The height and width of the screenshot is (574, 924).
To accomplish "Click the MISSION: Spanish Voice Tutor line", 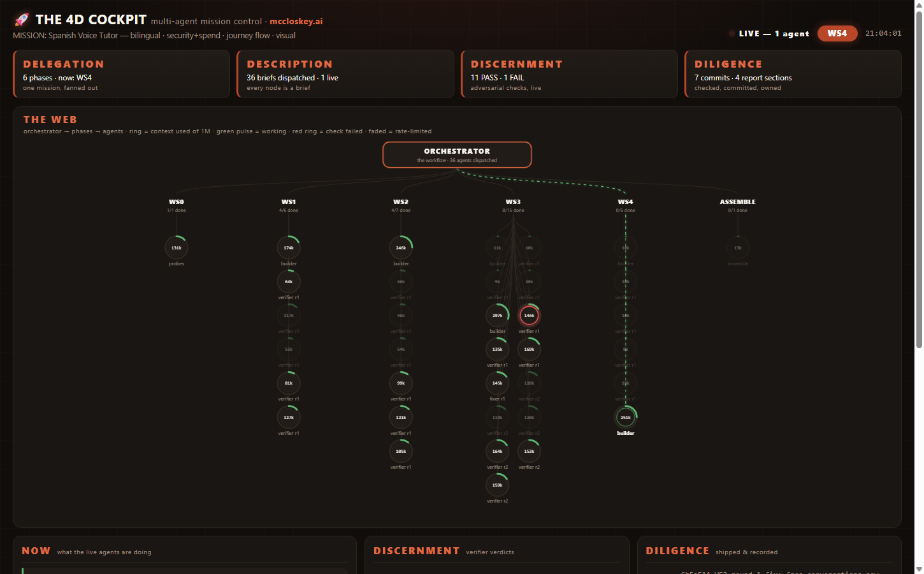I will pos(154,36).
